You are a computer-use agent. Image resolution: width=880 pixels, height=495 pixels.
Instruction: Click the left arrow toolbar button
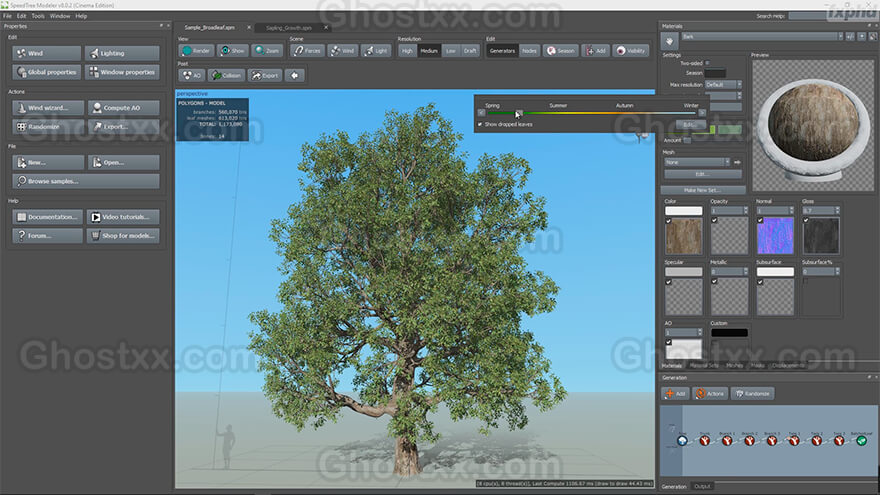coord(295,75)
